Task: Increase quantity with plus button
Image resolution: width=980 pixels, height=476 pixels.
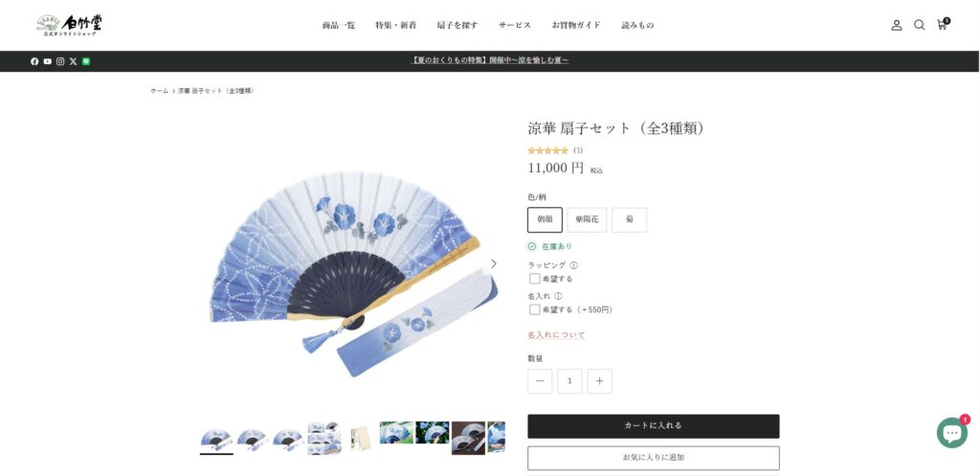Action: click(599, 381)
